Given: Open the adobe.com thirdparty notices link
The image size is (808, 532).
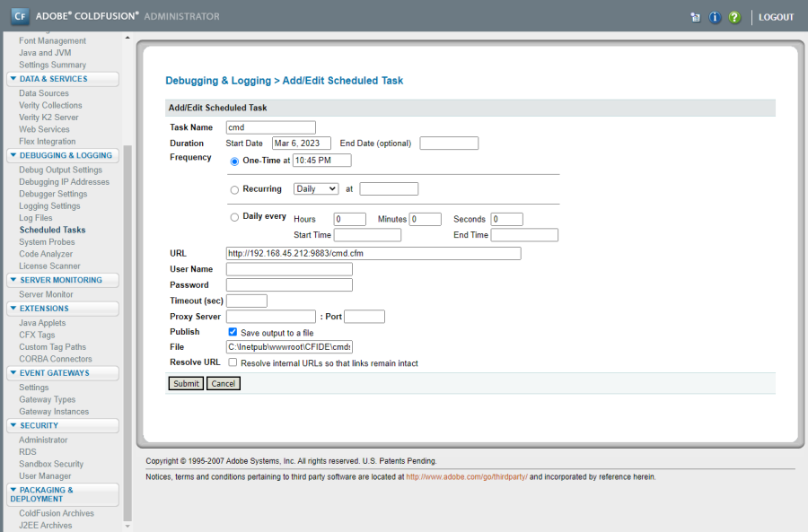Looking at the screenshot, I should 467,477.
